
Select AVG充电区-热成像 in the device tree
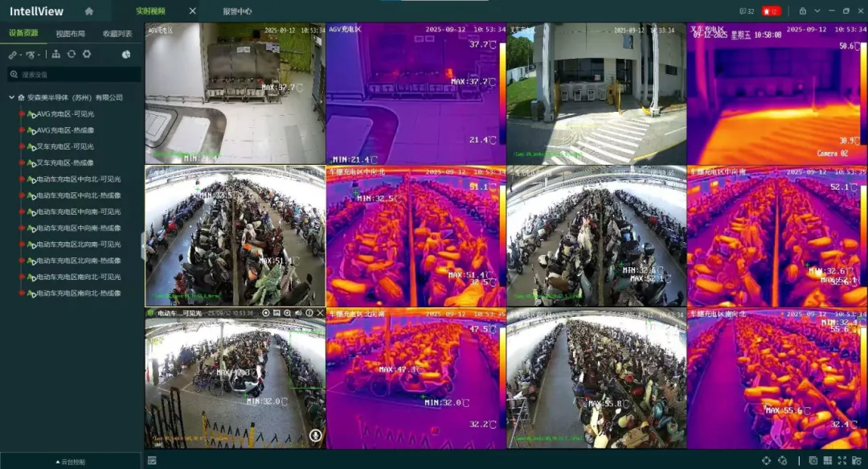tap(64, 130)
